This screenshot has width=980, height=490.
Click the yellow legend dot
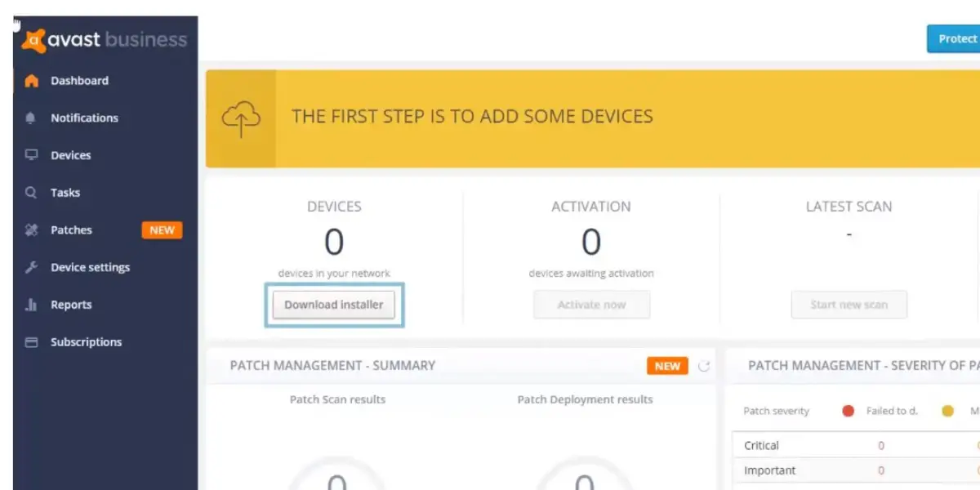pos(947,411)
